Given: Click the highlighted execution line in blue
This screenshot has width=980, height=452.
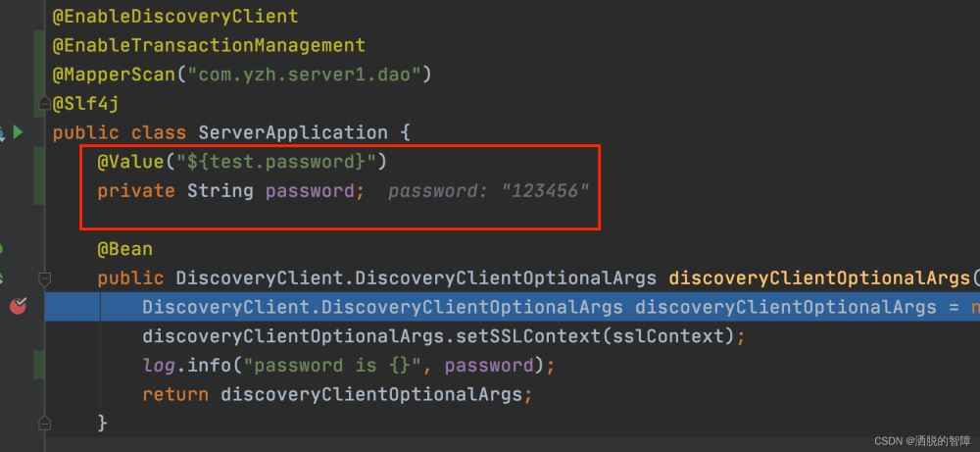Looking at the screenshot, I should 512,306.
